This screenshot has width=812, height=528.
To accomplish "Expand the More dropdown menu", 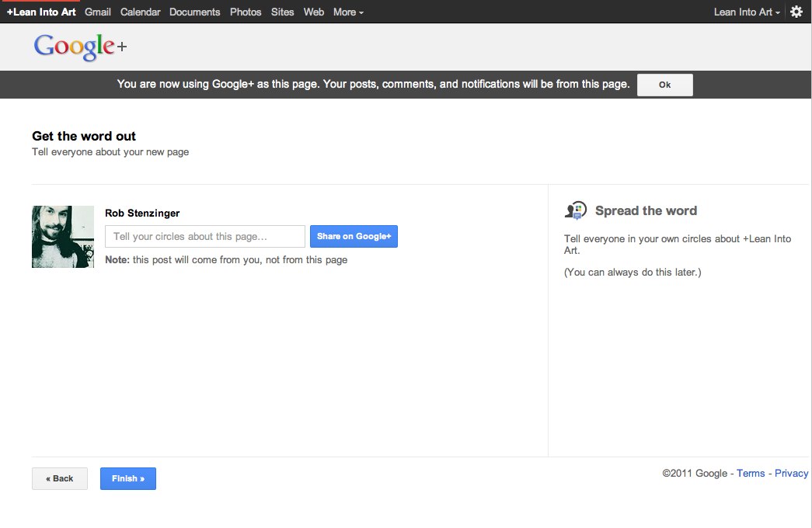I will click(348, 12).
